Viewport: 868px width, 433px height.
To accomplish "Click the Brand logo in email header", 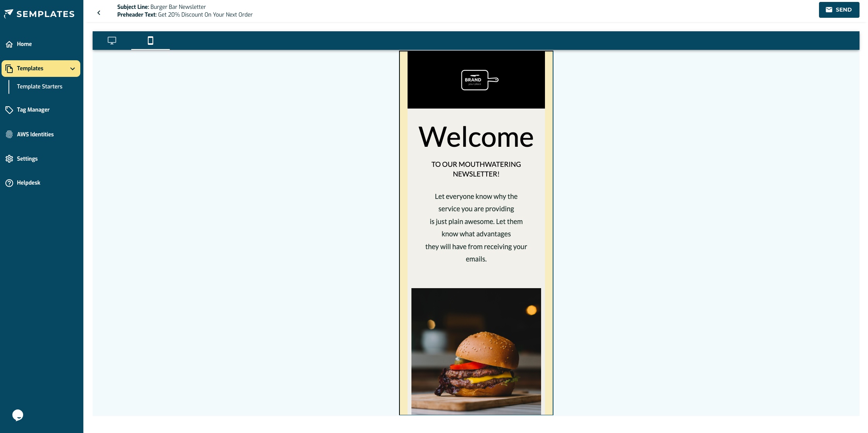I will click(x=479, y=80).
